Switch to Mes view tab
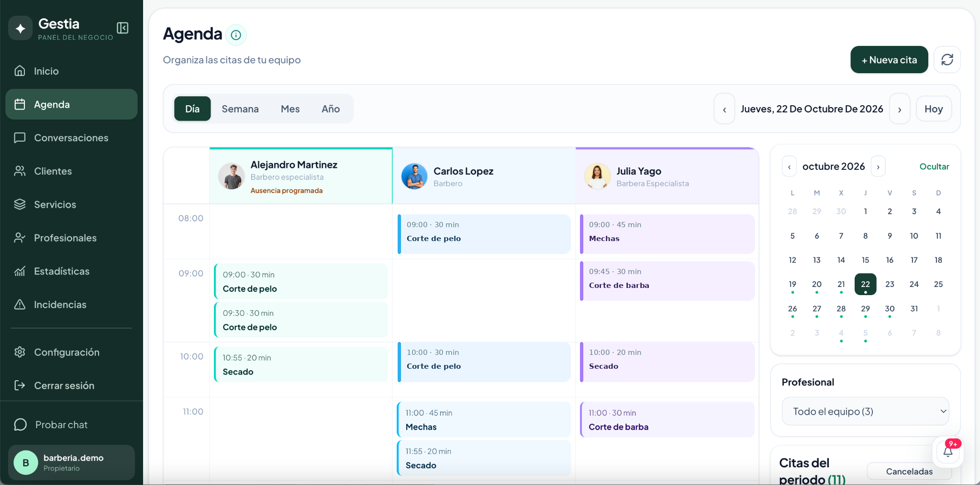Image resolution: width=980 pixels, height=485 pixels. (290, 109)
